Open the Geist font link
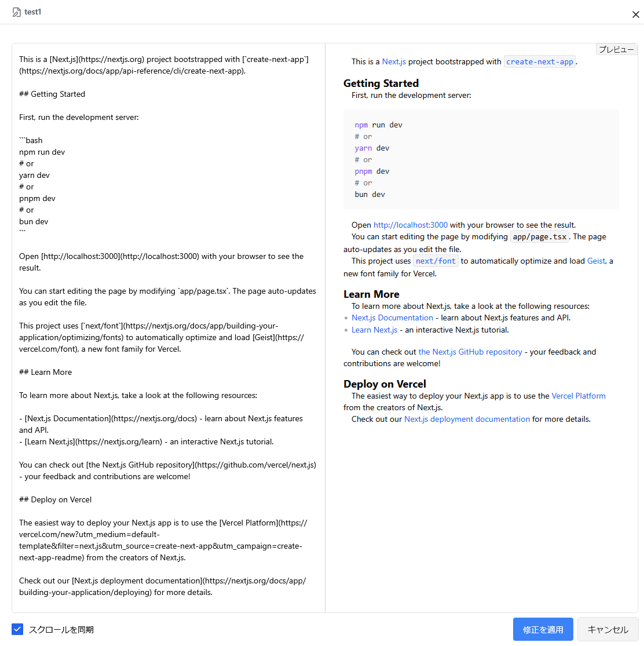This screenshot has height=646, width=644. [597, 261]
